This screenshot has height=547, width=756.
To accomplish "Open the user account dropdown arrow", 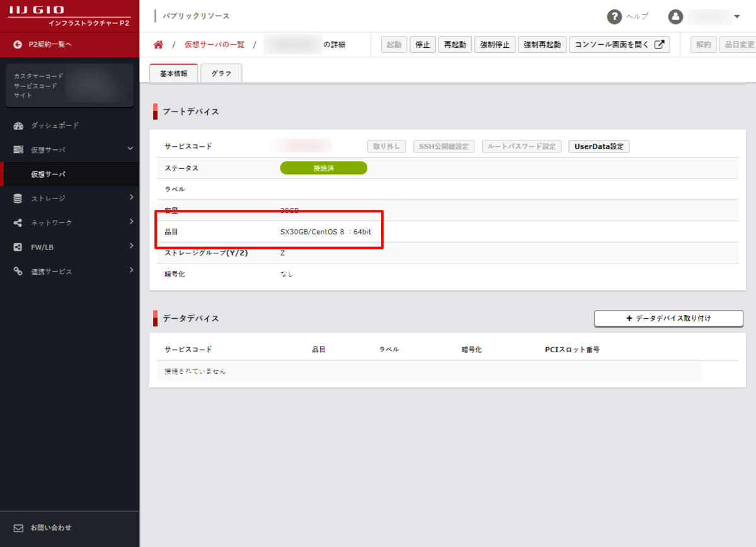I will (x=737, y=16).
